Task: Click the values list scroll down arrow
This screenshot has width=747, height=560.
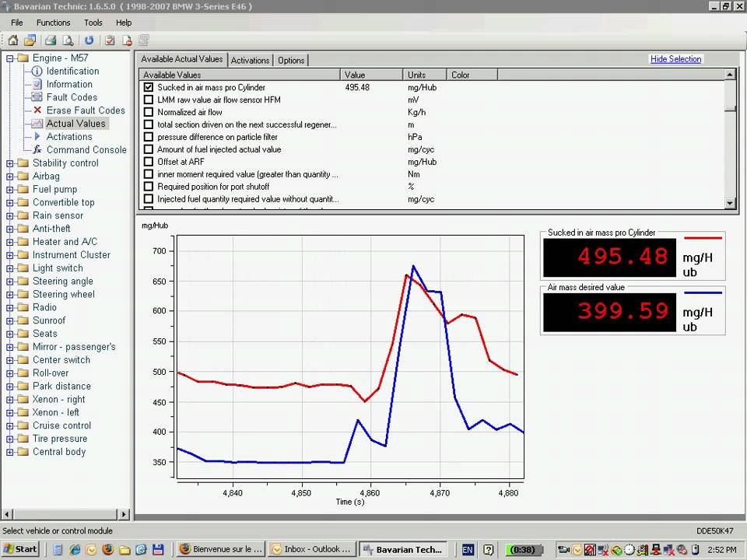Action: click(731, 203)
